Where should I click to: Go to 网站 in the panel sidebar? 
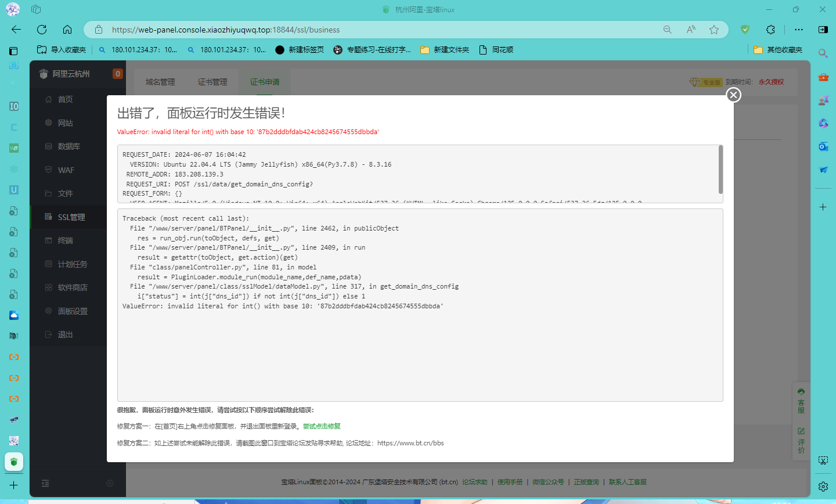(x=65, y=123)
